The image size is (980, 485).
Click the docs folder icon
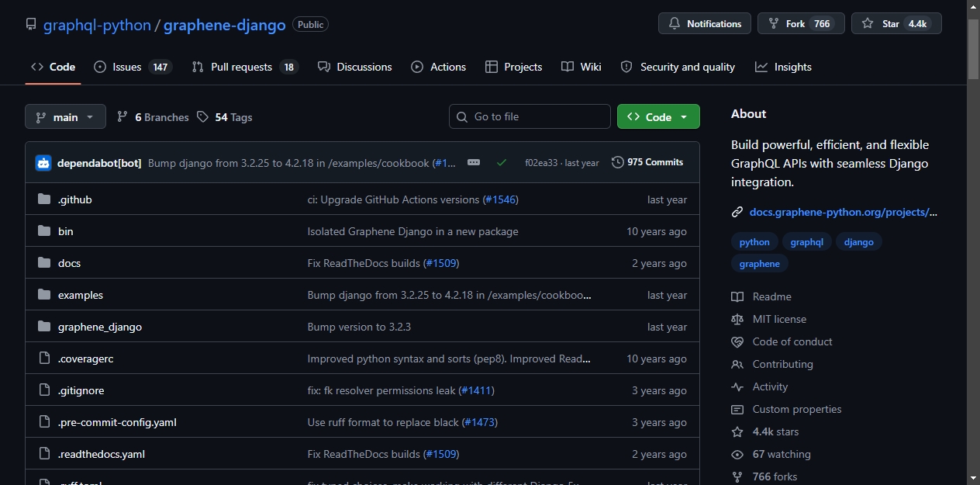point(44,263)
